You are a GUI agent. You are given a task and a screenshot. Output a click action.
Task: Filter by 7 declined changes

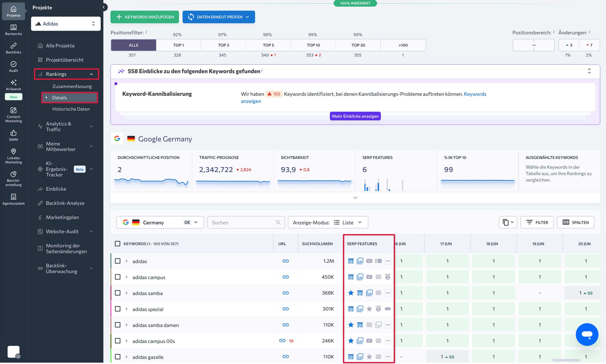589,45
